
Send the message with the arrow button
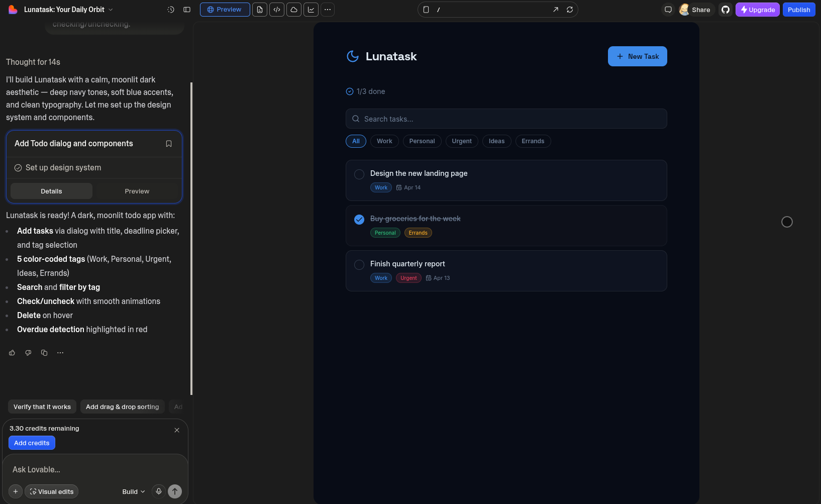[175, 491]
